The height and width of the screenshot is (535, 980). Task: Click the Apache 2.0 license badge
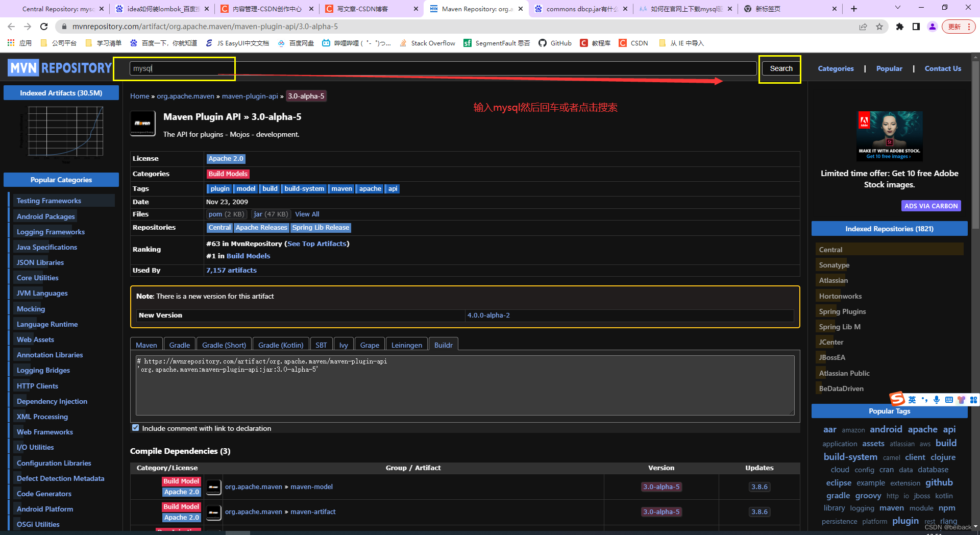(x=226, y=159)
